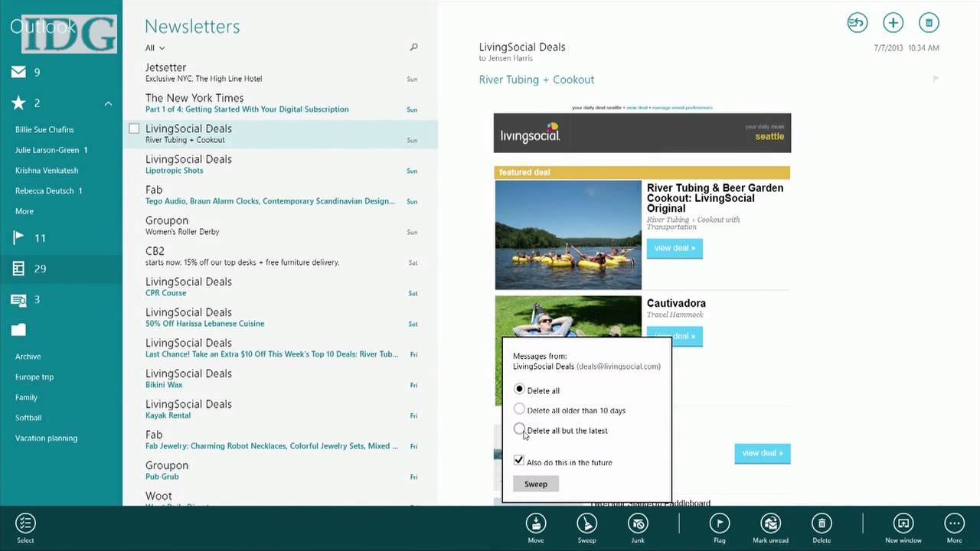The height and width of the screenshot is (551, 980).
Task: Open Groupon Pub Grub email
Action: 280,471
